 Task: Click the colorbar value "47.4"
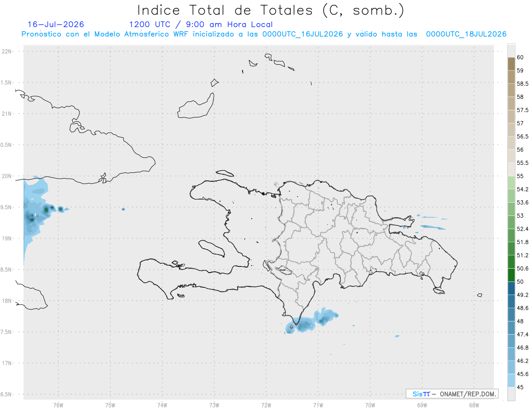coord(523,334)
